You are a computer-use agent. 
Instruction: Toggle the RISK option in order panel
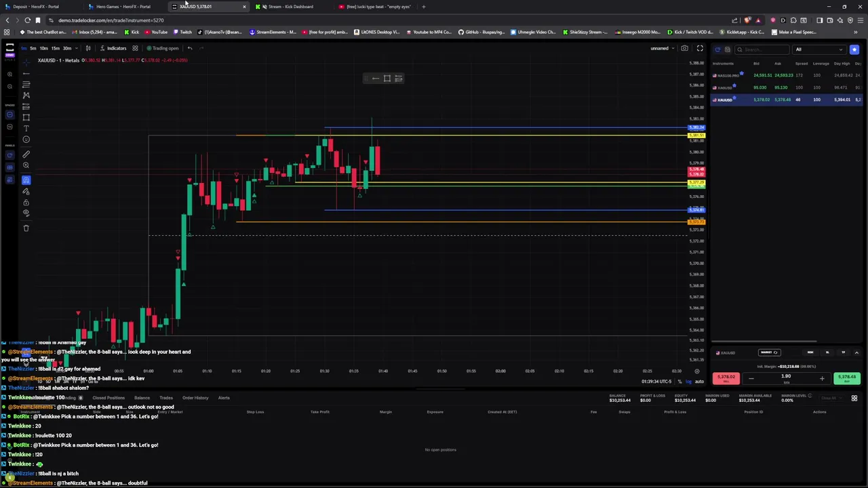810,352
